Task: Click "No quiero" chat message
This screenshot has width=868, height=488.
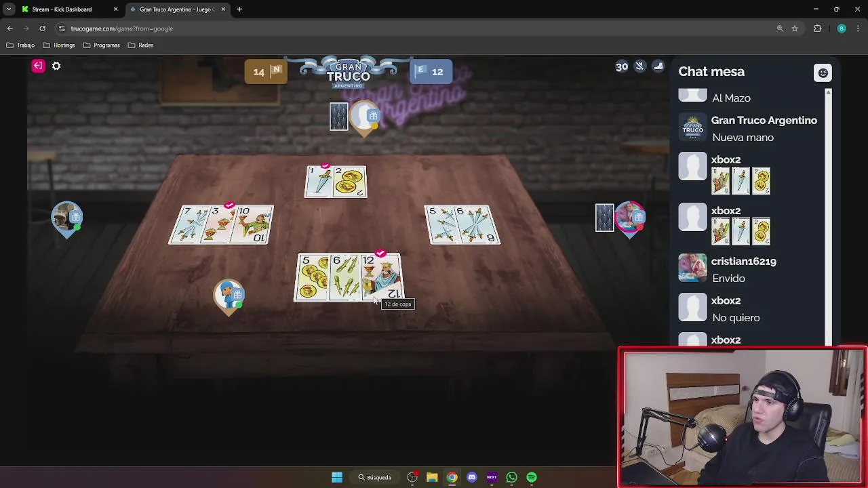Action: [736, 318]
